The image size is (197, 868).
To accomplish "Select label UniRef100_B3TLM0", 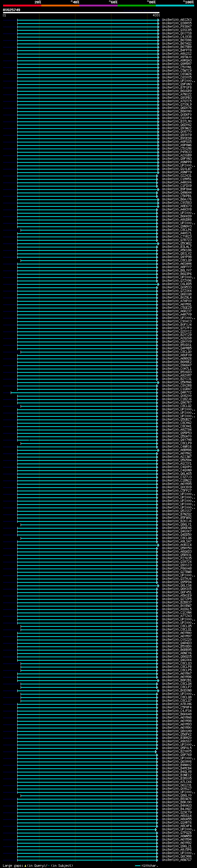I will pos(177,122).
